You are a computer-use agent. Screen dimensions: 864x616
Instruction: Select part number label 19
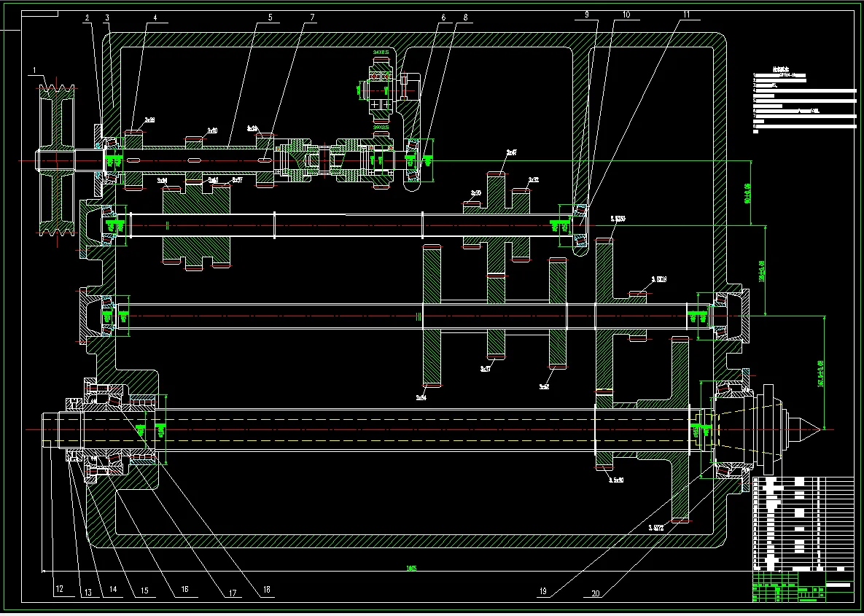(x=542, y=591)
